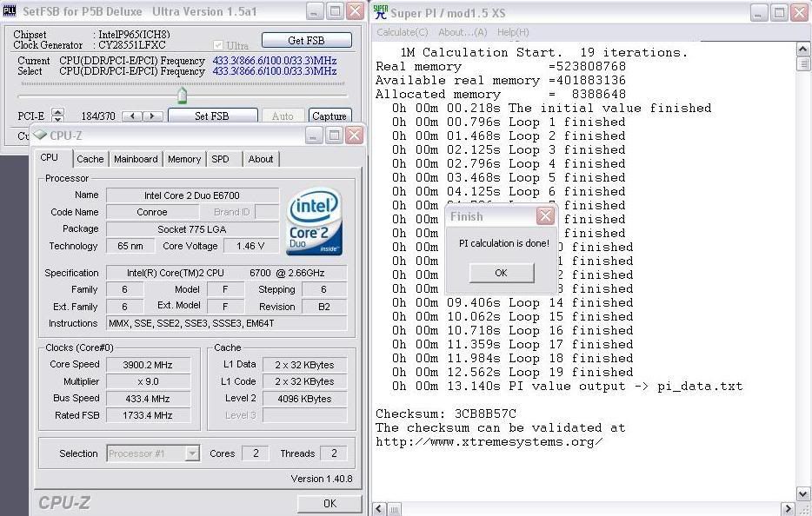Click the Get FSB button
The width and height of the screenshot is (812, 516).
click(x=307, y=40)
